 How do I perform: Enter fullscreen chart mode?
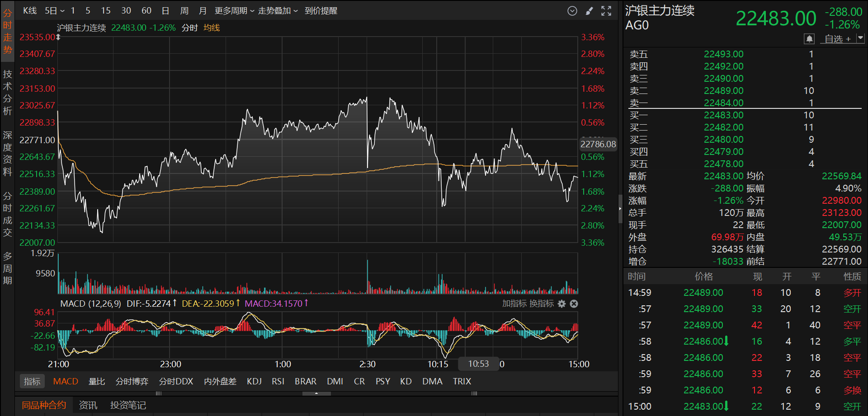(x=606, y=11)
